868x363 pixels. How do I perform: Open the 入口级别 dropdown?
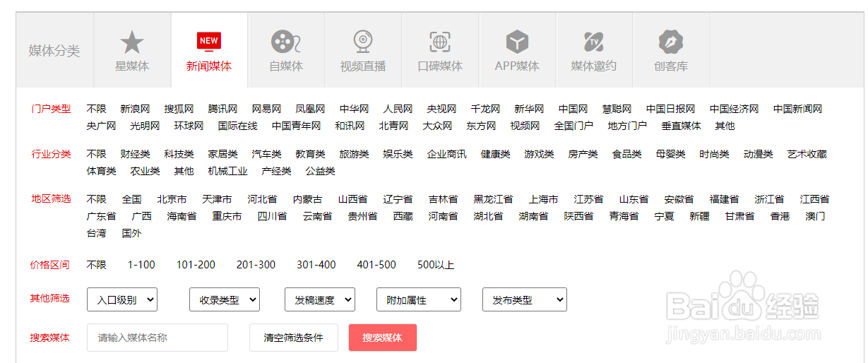click(122, 299)
